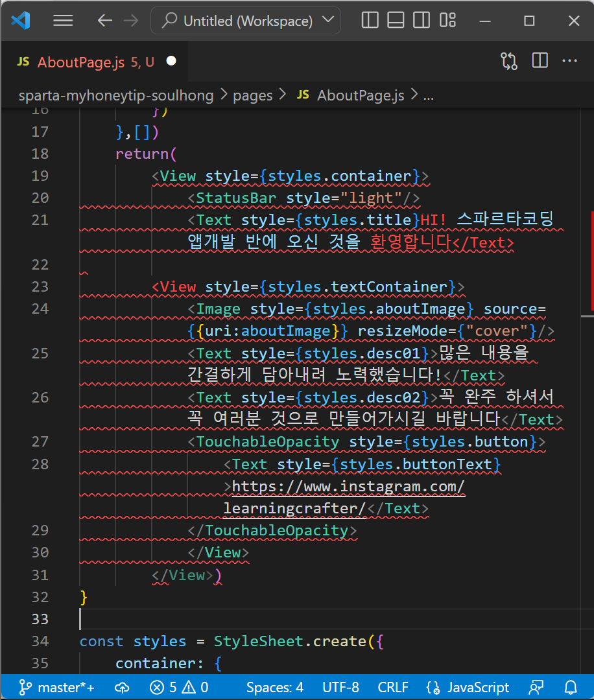Open the hamburger application menu

tap(63, 21)
